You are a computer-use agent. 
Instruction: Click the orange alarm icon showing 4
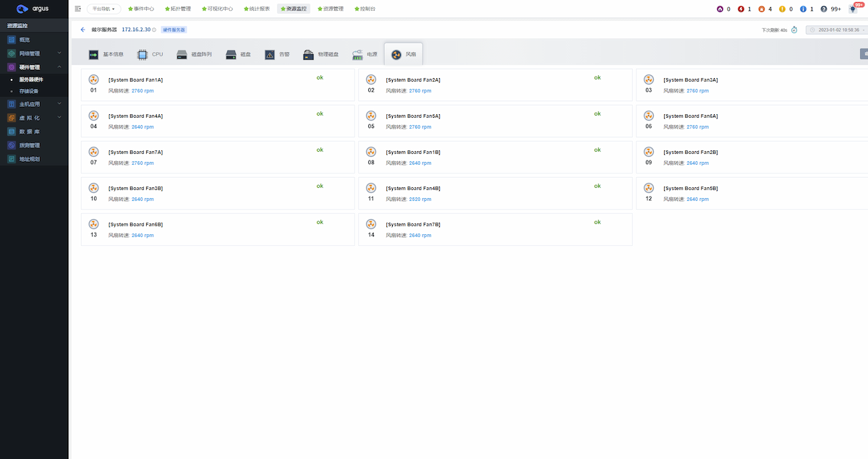pyautogui.click(x=761, y=9)
